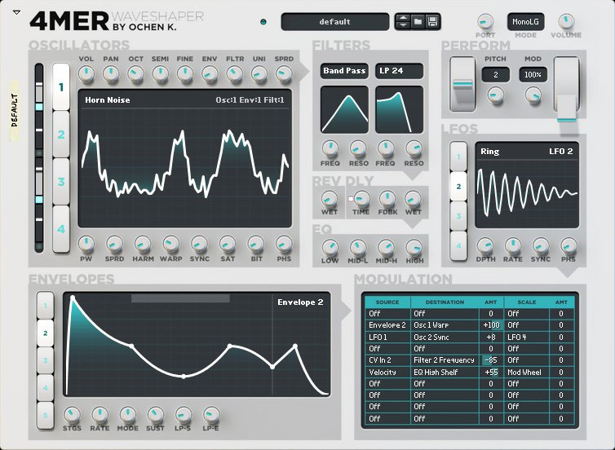Screen dimensions: 615x450
Task: Click the oscillator WARP knob
Action: [x=171, y=243]
